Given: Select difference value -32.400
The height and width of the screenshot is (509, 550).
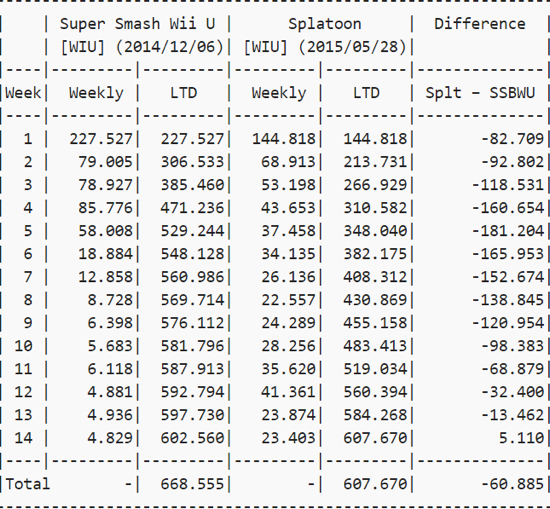Looking at the screenshot, I should (512, 392).
